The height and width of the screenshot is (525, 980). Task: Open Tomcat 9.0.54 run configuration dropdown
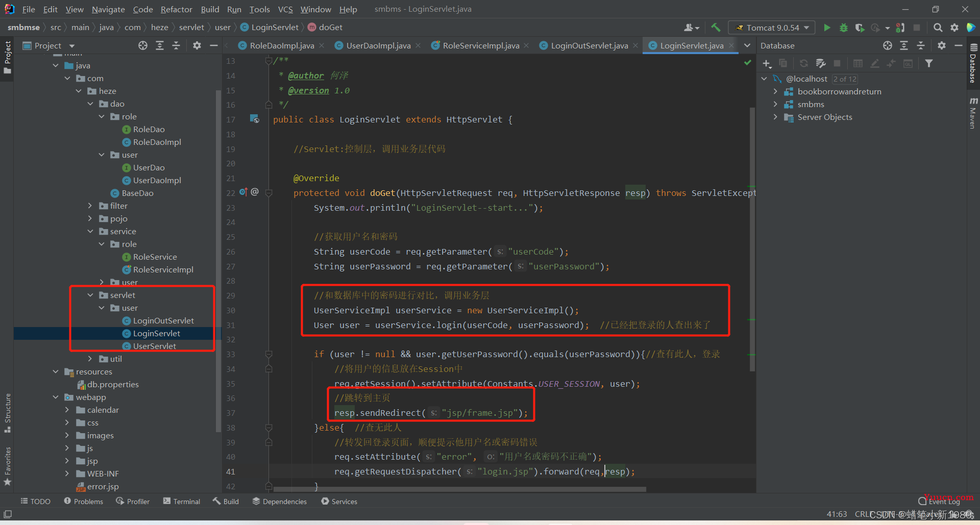771,28
